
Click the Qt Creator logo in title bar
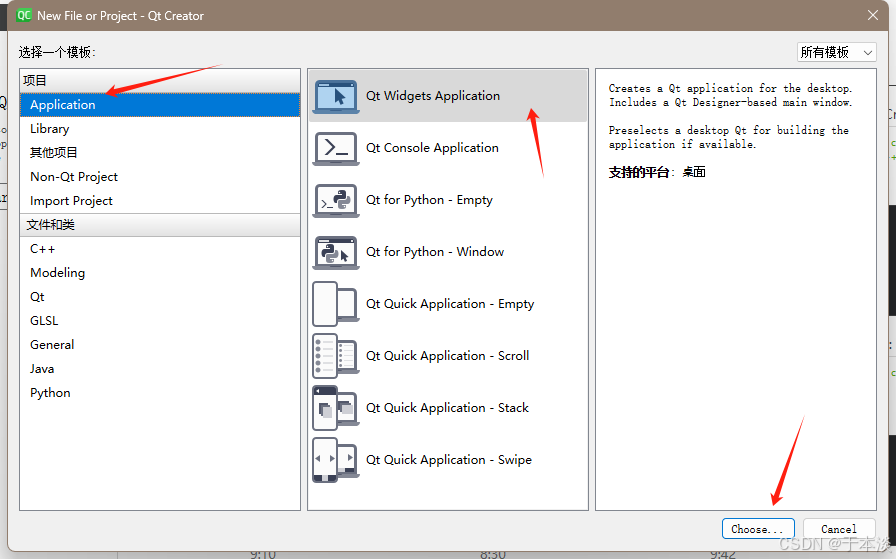point(24,15)
